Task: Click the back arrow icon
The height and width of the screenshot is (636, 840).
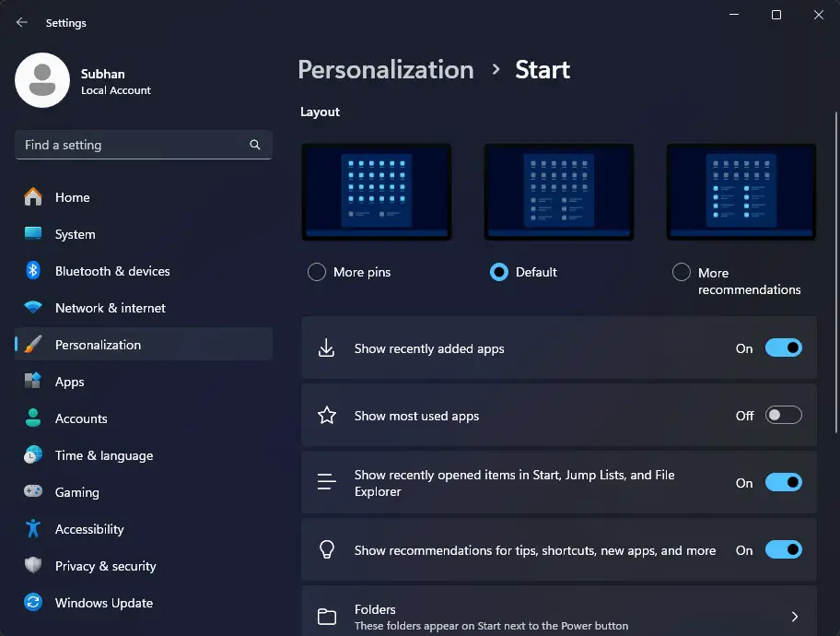Action: (21, 22)
